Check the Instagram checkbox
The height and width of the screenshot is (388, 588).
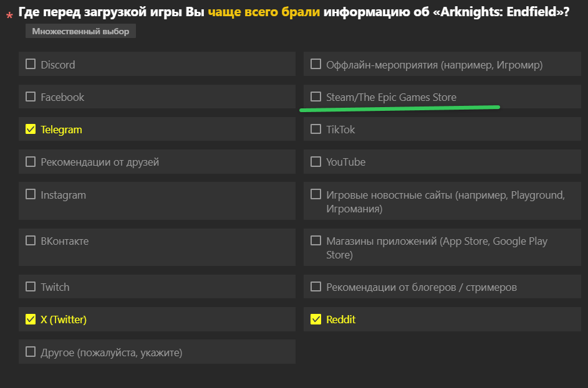[31, 194]
